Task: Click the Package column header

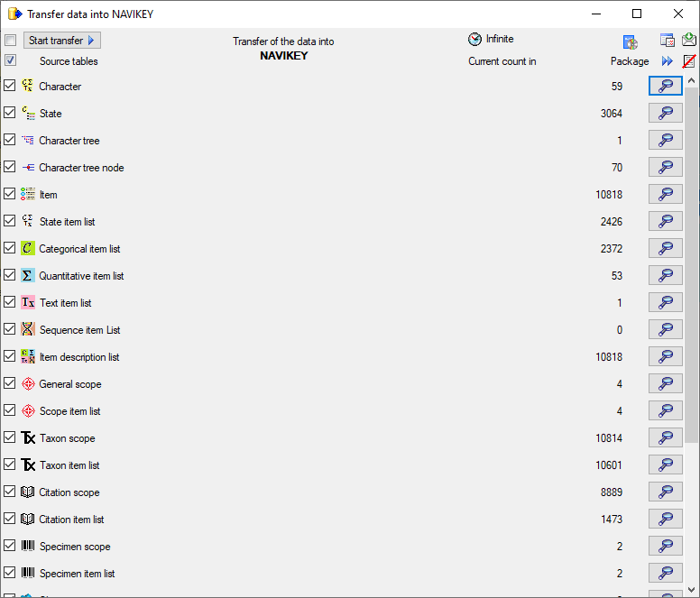Action: [x=630, y=61]
